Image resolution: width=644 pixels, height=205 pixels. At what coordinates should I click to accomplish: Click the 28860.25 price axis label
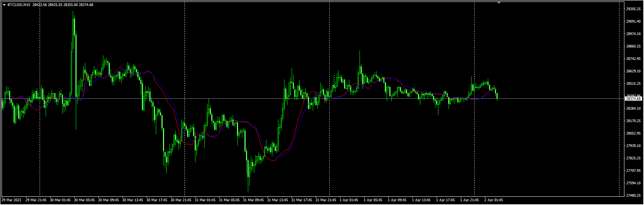(x=633, y=46)
